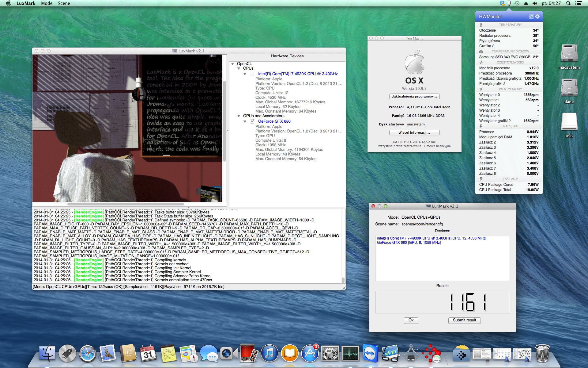Image resolution: width=588 pixels, height=368 pixels.
Task: Open iTunes in the Dock
Action: [x=269, y=353]
